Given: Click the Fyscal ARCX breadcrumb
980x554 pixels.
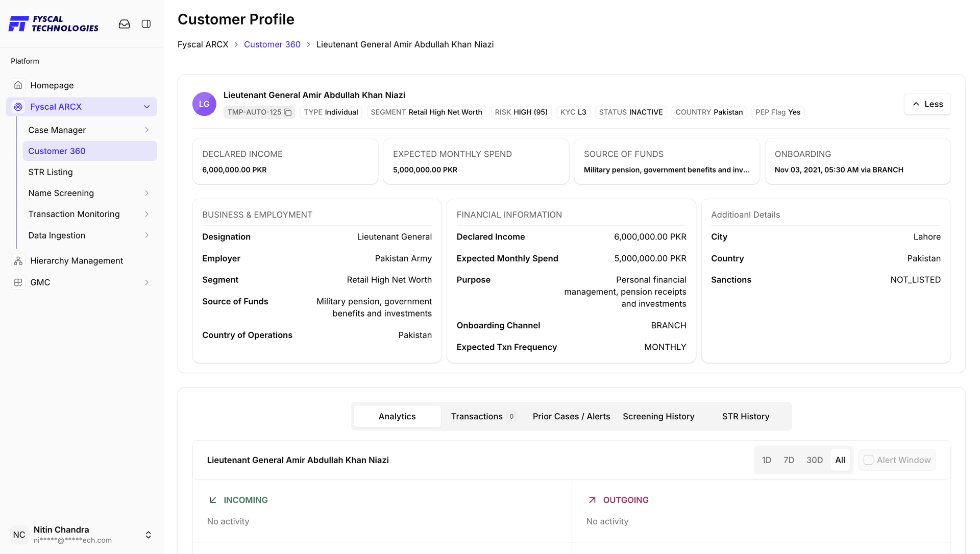Looking at the screenshot, I should tap(203, 44).
